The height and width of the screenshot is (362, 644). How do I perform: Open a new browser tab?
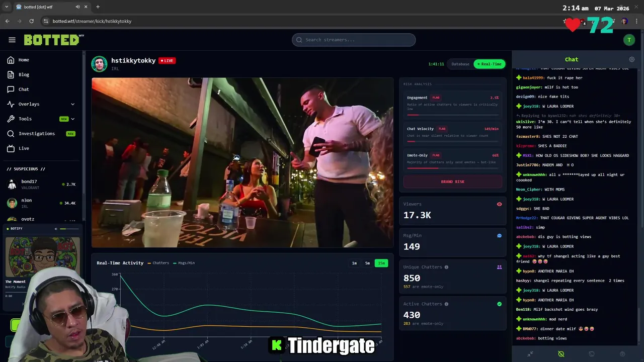[98, 7]
